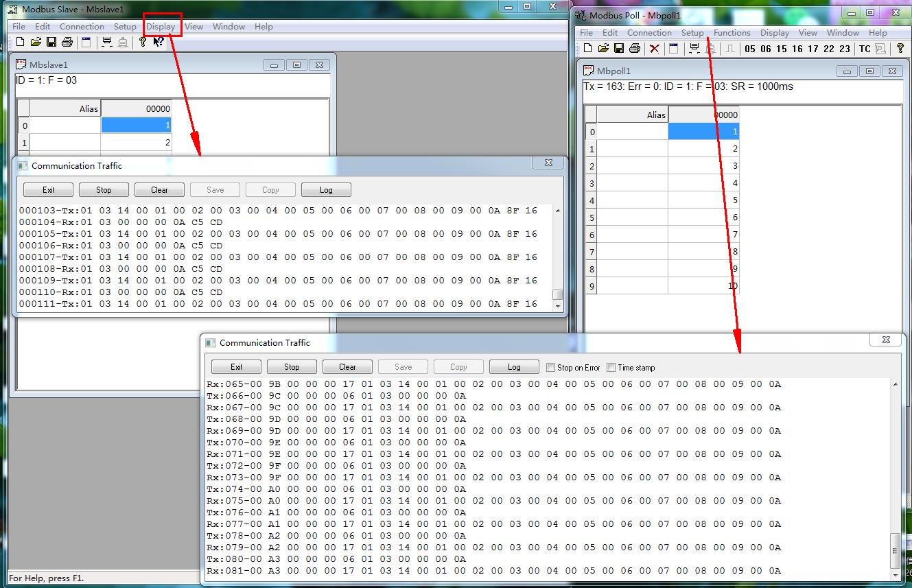Toggle the Time stamp checkbox
The width and height of the screenshot is (912, 588).
611,368
